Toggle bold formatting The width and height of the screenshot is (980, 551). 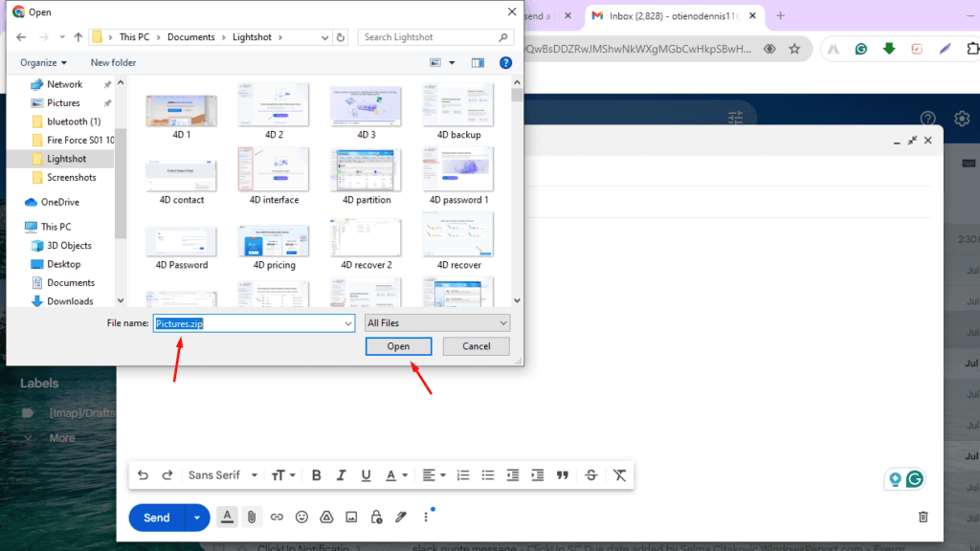[x=316, y=475]
